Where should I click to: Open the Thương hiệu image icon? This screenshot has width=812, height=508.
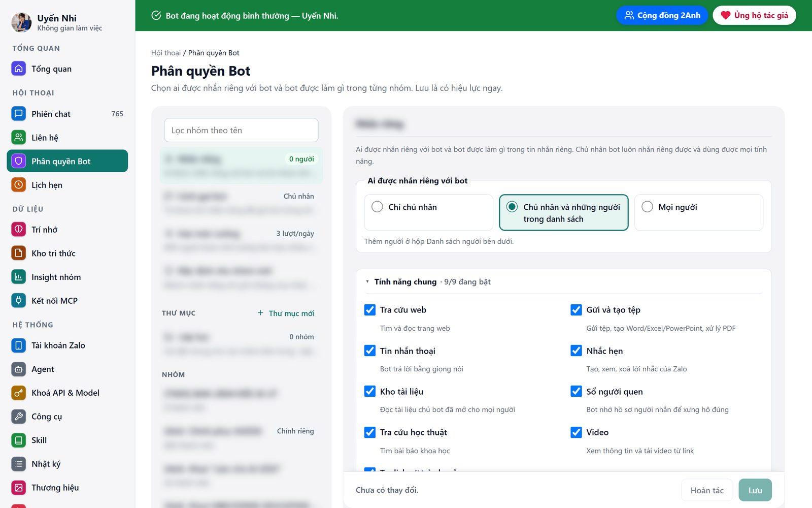(x=19, y=488)
